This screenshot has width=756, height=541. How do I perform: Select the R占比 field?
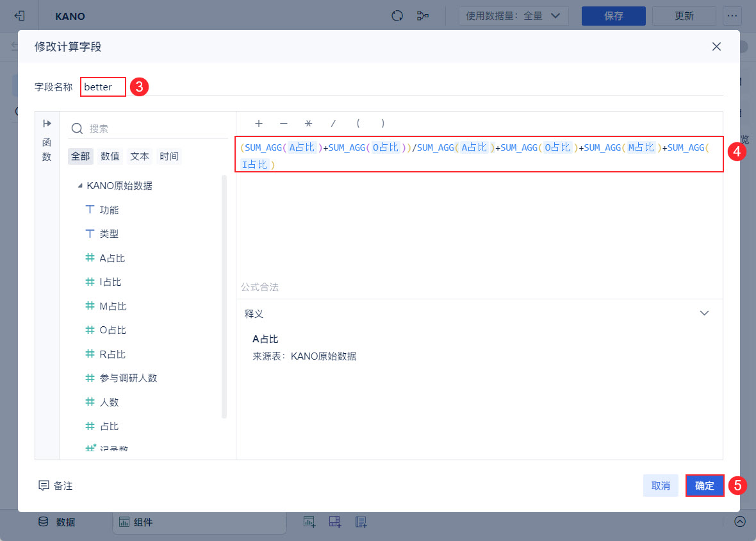point(112,354)
